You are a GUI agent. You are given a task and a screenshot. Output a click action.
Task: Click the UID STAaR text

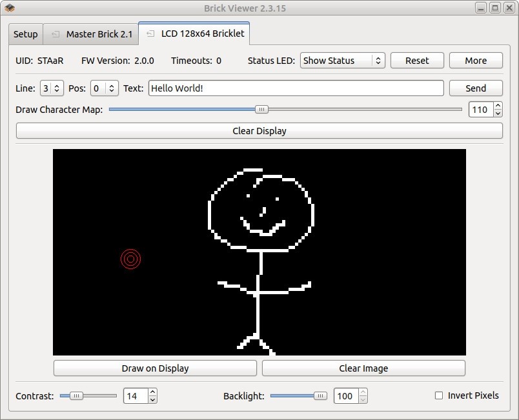coord(39,61)
